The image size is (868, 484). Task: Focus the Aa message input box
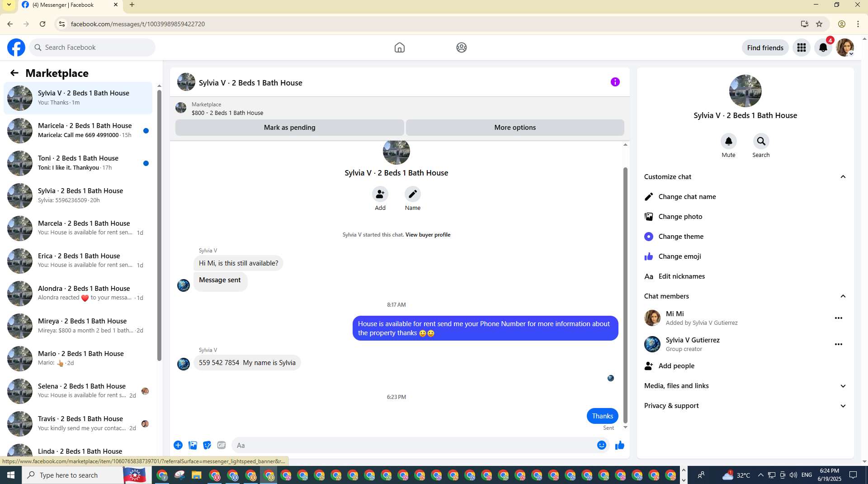(413, 445)
